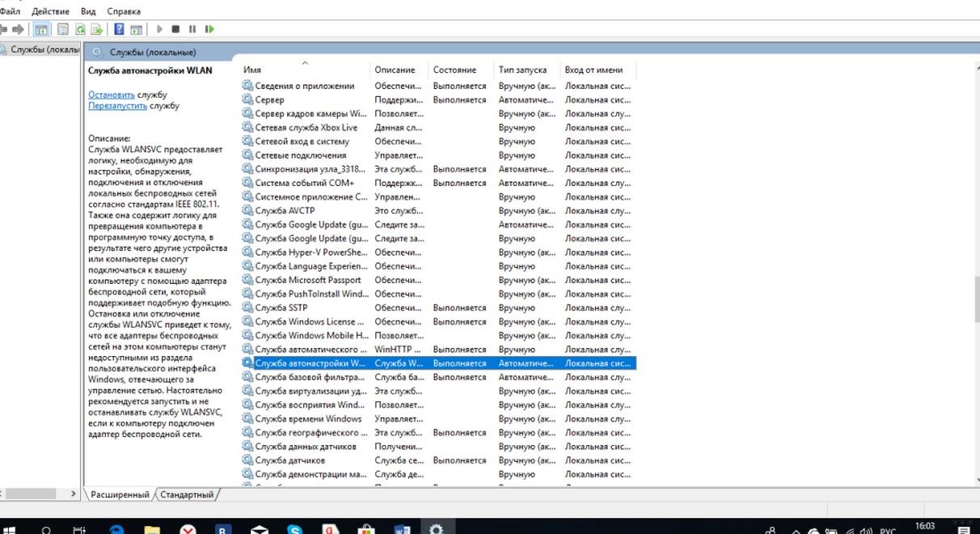Click the gear icon beside Служба данных датчиков
Image resolution: width=980 pixels, height=534 pixels.
pyautogui.click(x=247, y=447)
